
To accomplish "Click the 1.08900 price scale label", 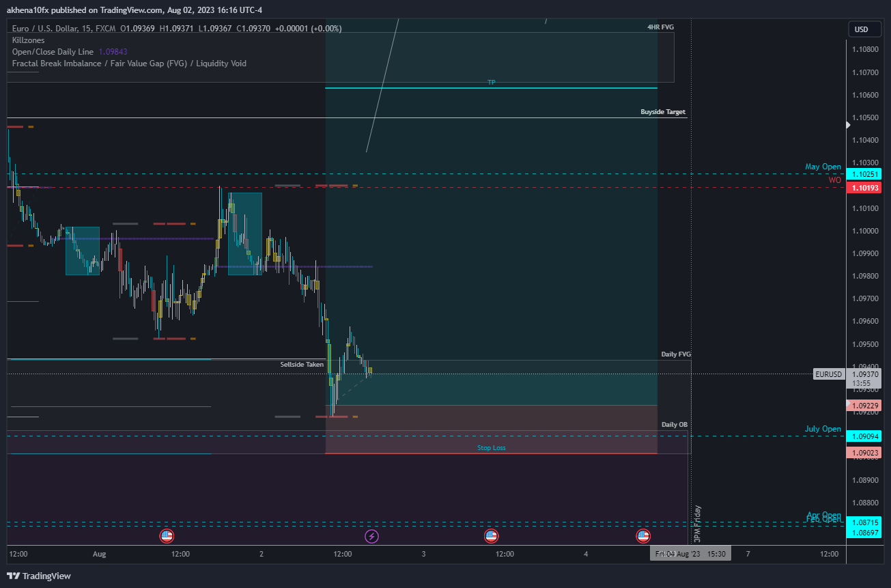I will coord(864,480).
